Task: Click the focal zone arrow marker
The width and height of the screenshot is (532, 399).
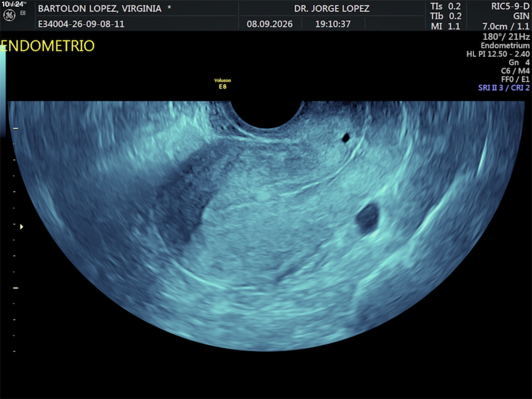Action: (21, 227)
